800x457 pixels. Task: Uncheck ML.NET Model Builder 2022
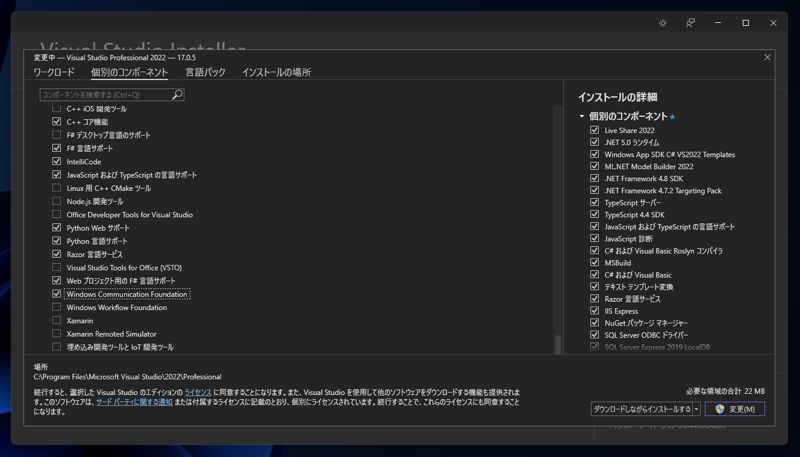[x=594, y=166]
